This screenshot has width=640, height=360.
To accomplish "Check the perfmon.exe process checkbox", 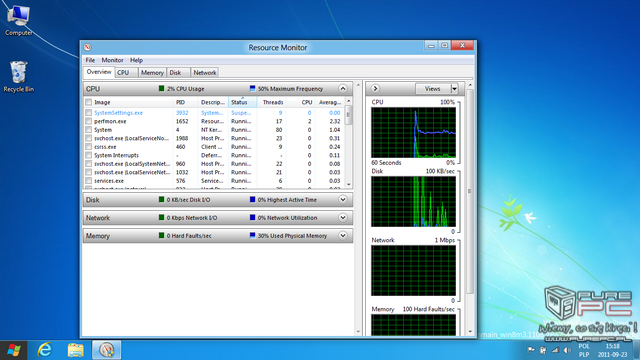I will 89,121.
